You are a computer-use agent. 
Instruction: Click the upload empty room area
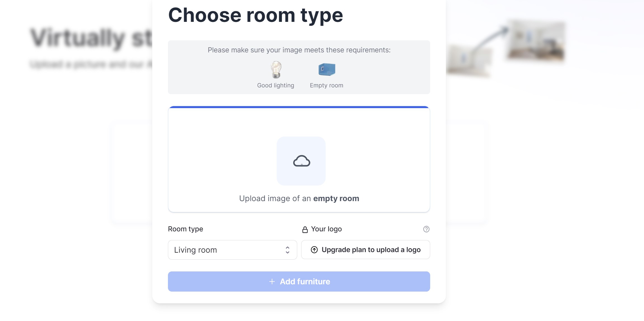299,160
